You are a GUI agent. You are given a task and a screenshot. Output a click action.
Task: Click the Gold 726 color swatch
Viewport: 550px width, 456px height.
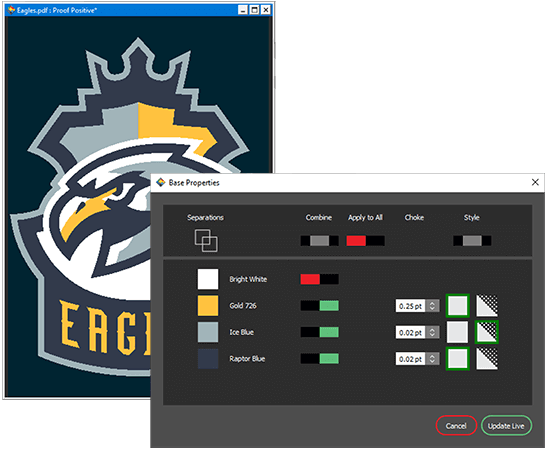pos(208,306)
